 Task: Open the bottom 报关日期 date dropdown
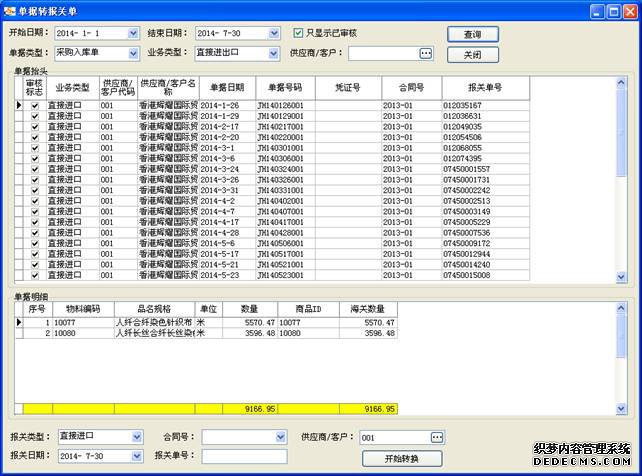point(134,456)
